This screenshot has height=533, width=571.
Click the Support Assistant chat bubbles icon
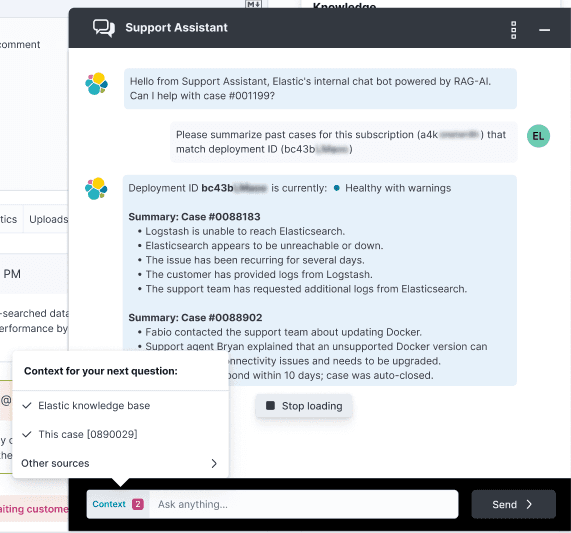104,28
